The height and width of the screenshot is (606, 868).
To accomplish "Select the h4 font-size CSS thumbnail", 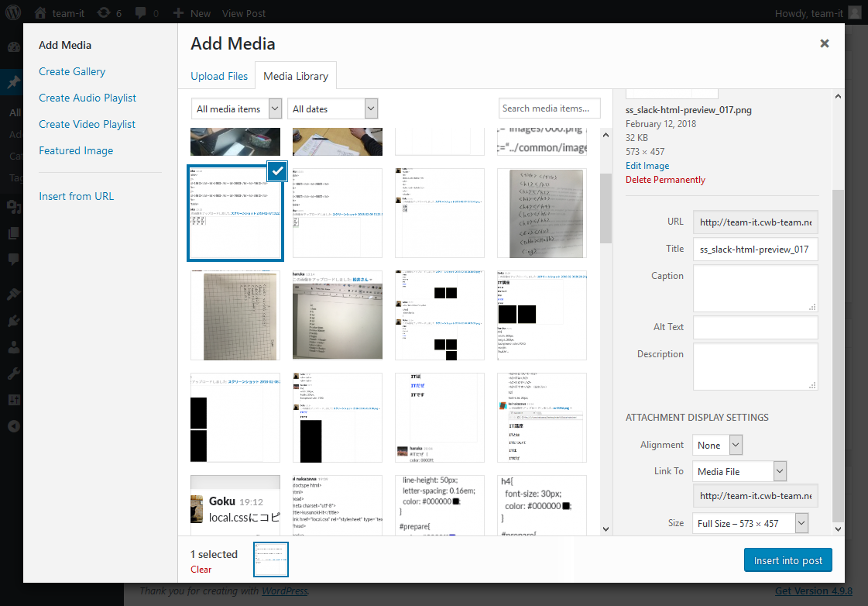I will point(542,504).
